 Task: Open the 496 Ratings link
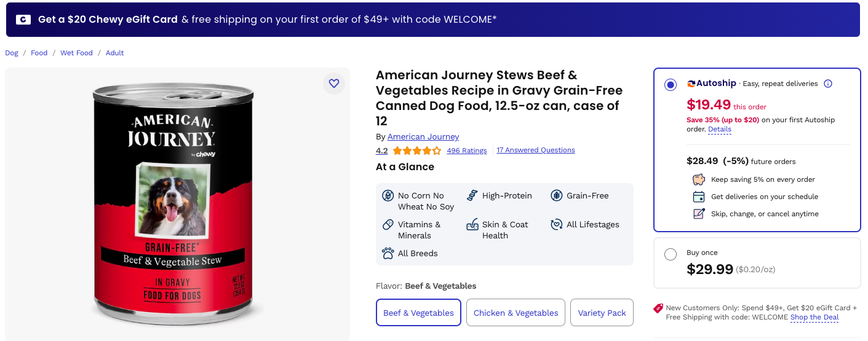(x=466, y=151)
